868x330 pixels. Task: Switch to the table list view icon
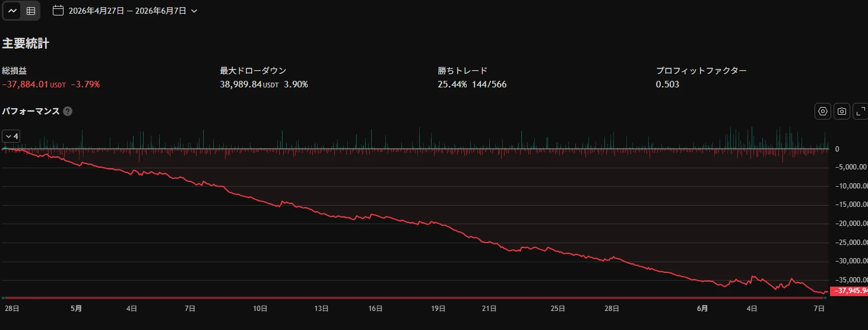tap(31, 11)
